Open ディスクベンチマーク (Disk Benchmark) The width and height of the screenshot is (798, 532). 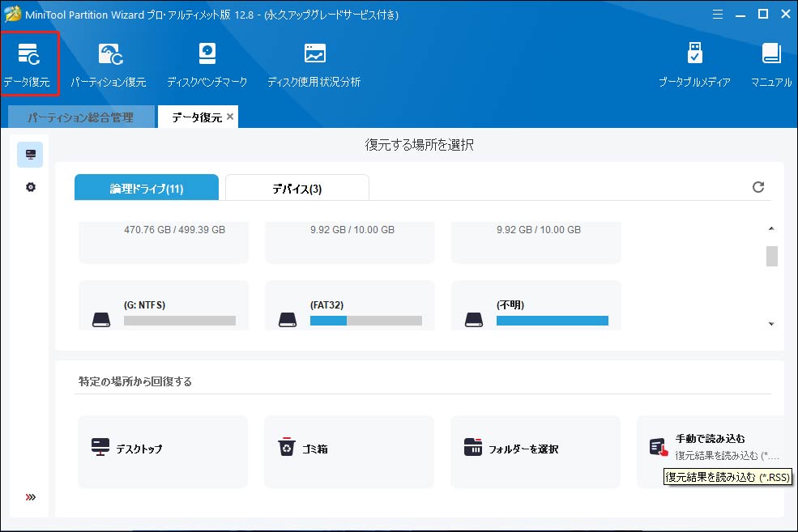[207, 65]
